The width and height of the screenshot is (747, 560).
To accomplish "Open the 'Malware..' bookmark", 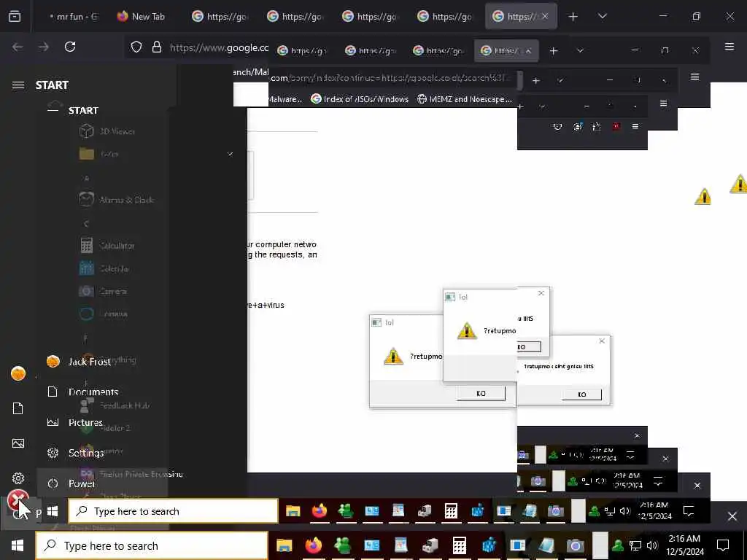I will [285, 99].
